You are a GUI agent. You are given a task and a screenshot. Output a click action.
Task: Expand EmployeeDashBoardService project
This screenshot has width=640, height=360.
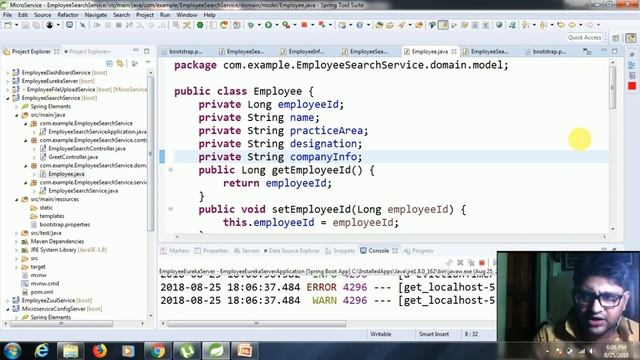(x=7, y=73)
